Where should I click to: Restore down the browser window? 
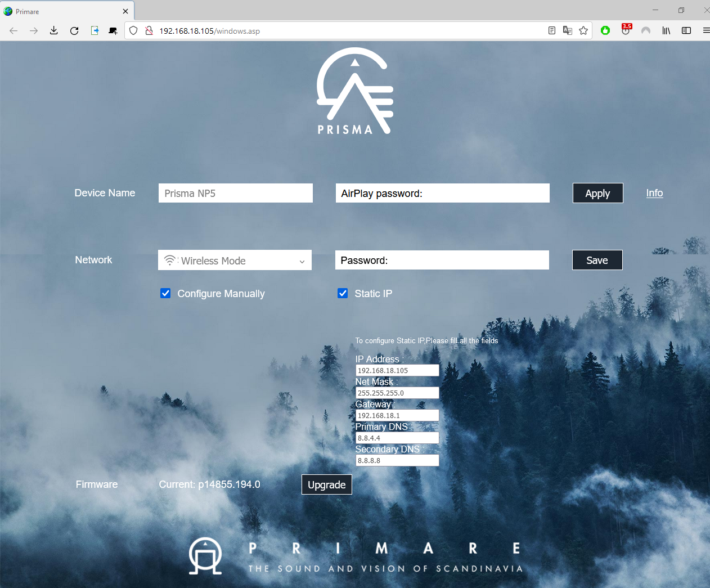pos(681,10)
